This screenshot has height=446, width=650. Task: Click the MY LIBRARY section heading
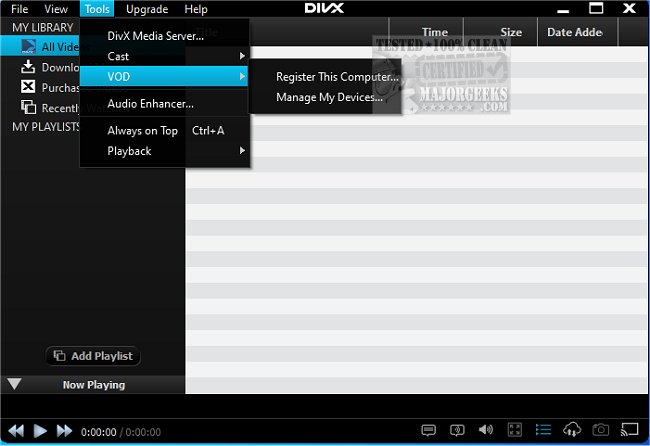click(43, 27)
